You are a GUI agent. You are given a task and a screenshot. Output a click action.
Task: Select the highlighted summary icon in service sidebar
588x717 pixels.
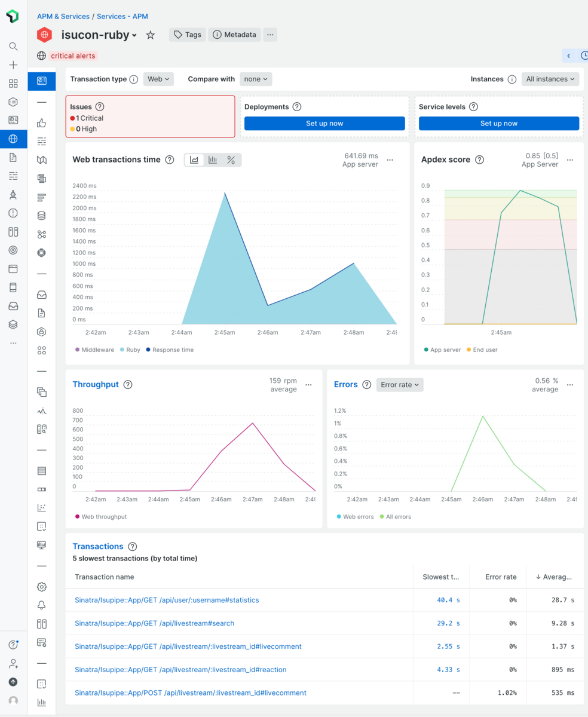[42, 81]
